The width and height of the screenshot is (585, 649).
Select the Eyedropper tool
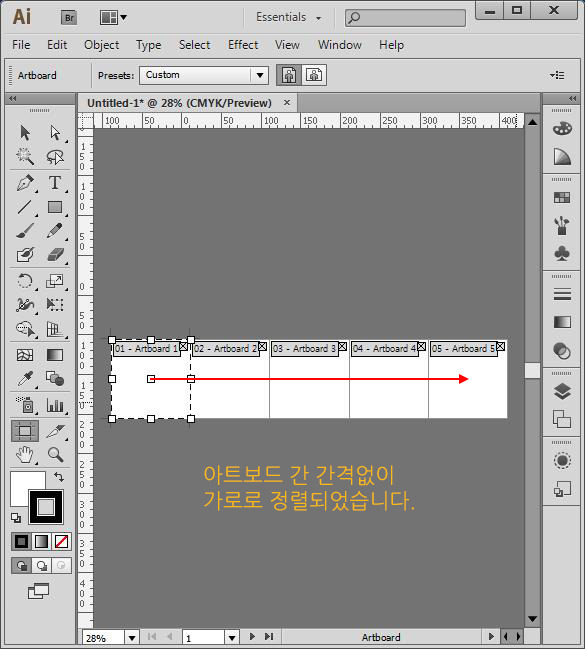coord(25,379)
